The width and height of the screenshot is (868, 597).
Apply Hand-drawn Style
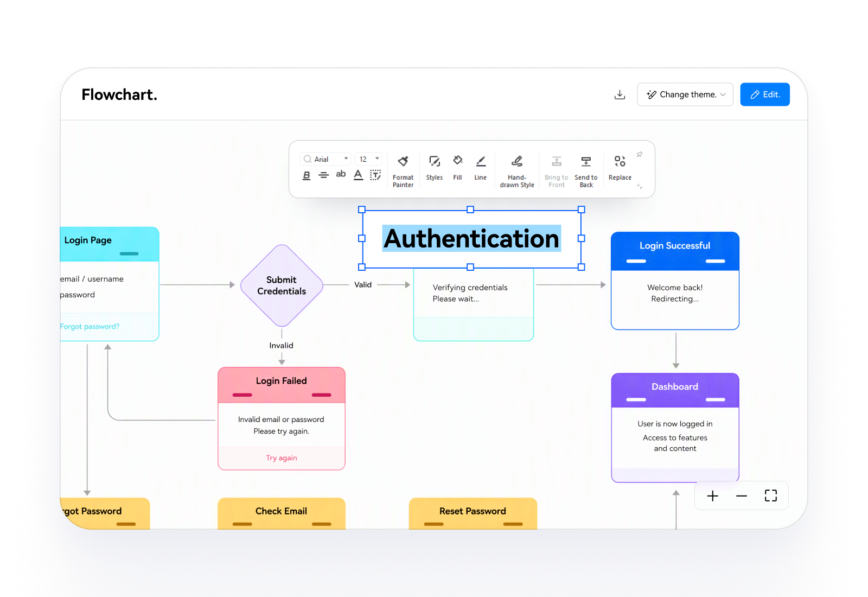[517, 172]
